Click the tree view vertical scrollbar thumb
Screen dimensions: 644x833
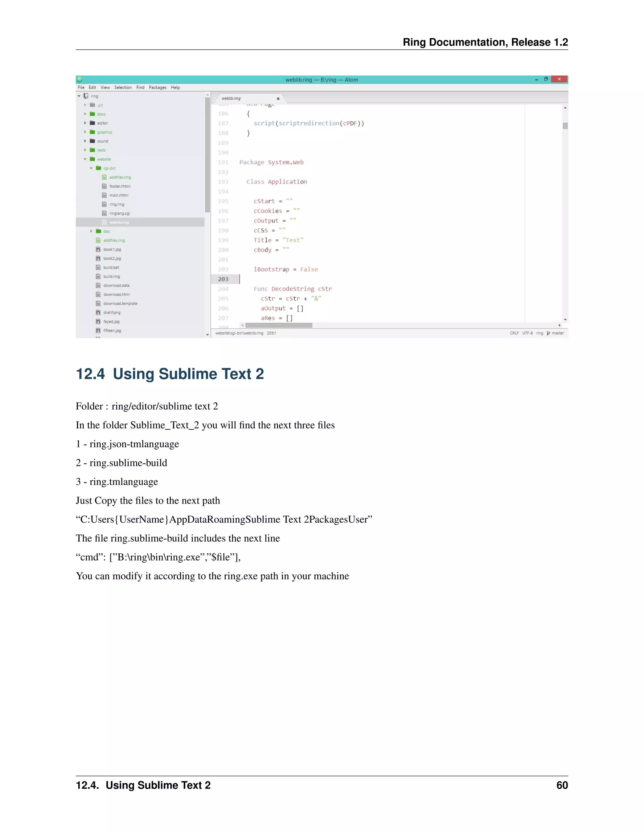pos(208,154)
